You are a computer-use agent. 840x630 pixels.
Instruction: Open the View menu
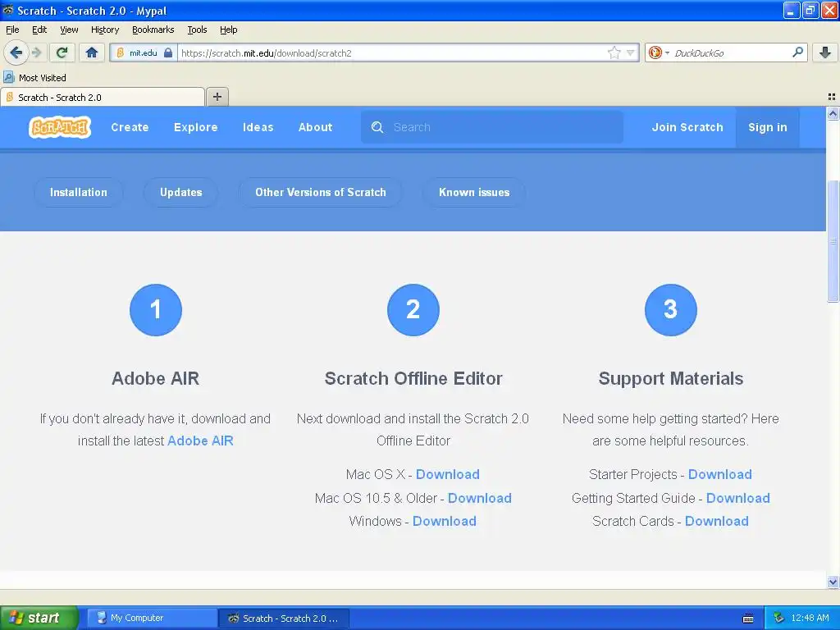[69, 30]
